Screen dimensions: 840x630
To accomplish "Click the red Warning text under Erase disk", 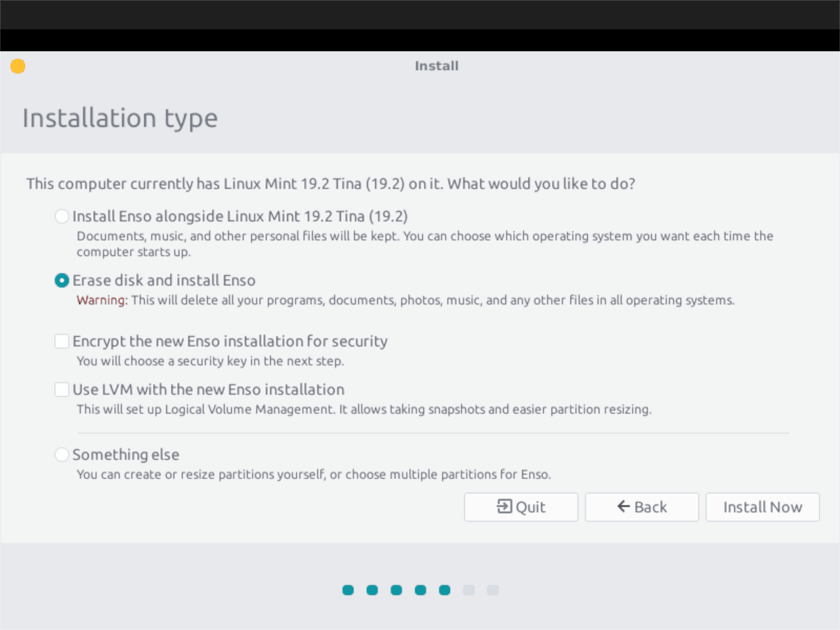I will click(97, 300).
